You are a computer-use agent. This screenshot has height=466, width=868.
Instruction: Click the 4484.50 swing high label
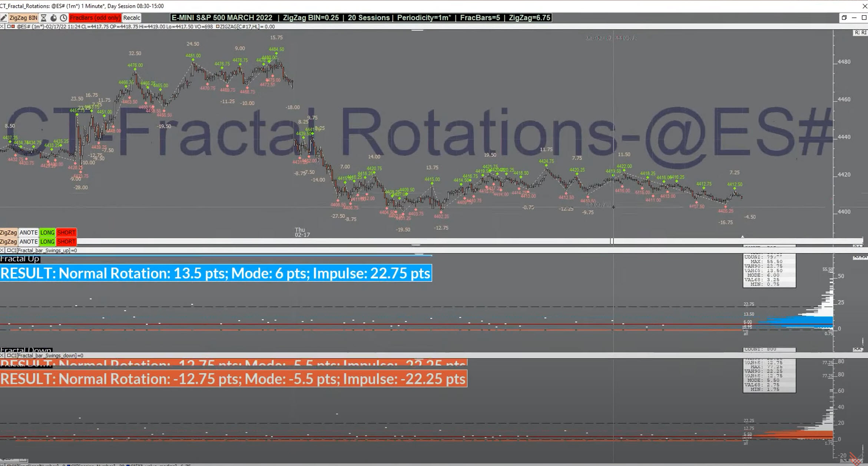click(276, 49)
